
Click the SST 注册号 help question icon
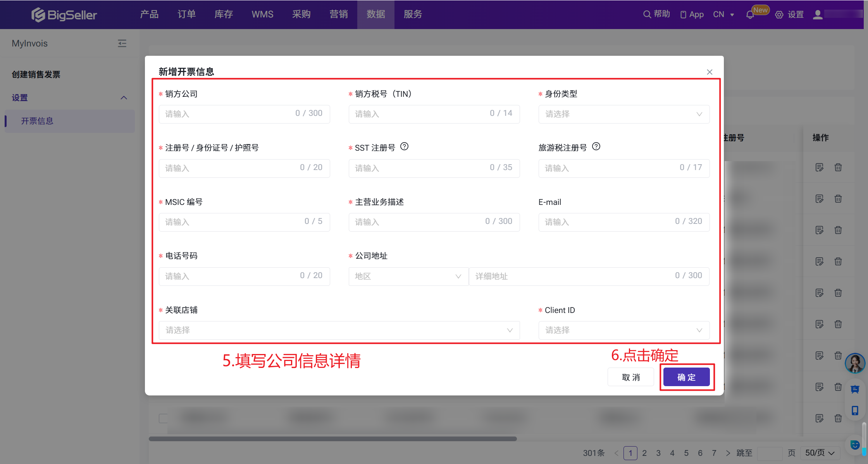(404, 146)
